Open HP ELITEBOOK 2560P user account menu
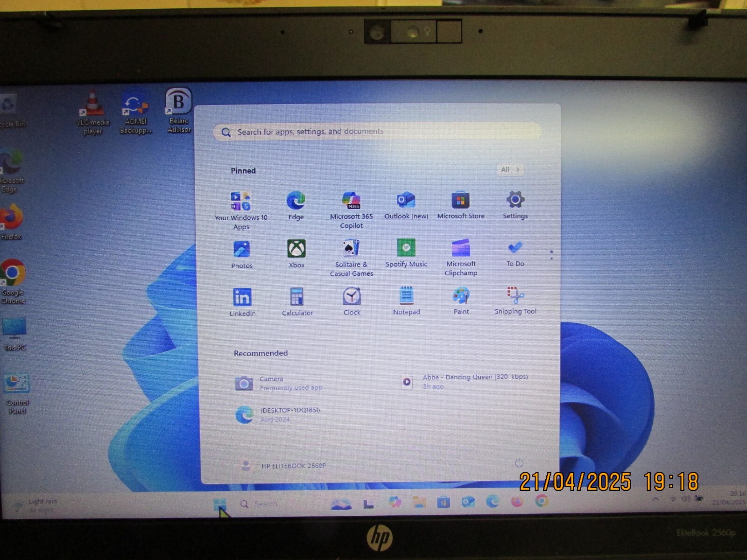The width and height of the screenshot is (747, 560). (x=283, y=465)
